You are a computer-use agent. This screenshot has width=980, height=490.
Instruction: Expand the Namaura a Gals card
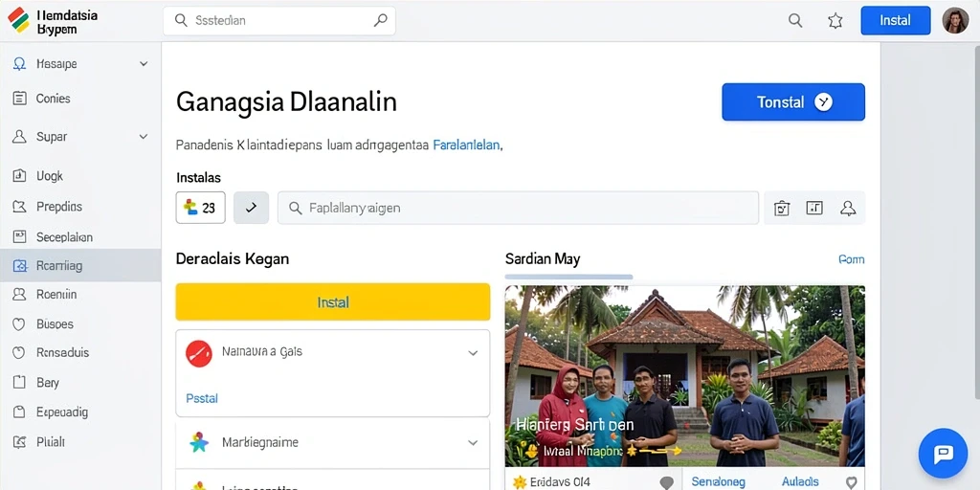click(x=473, y=353)
